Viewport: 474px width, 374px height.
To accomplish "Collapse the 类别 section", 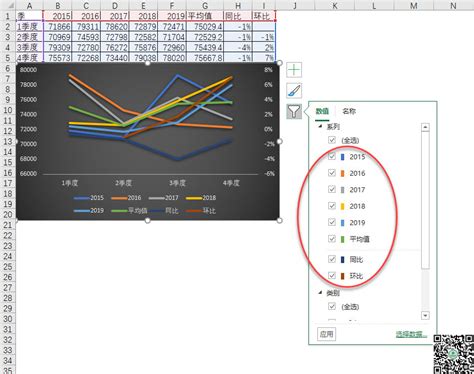I will (320, 293).
